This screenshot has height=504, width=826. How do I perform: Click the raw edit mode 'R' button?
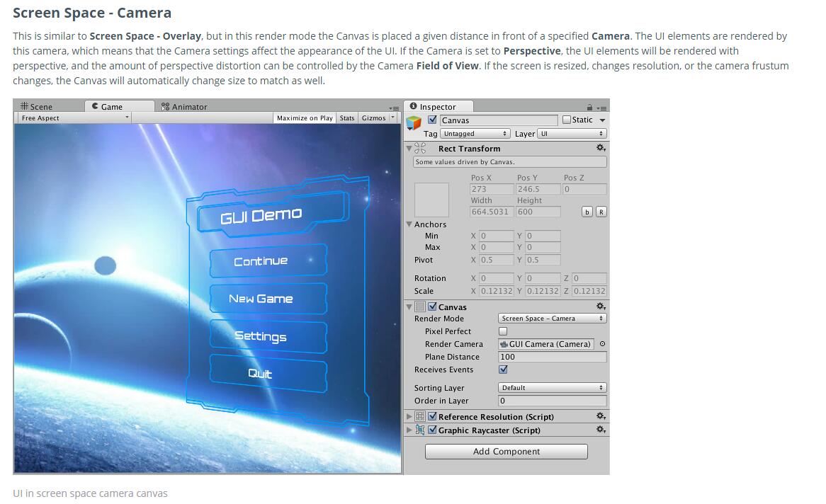[601, 212]
